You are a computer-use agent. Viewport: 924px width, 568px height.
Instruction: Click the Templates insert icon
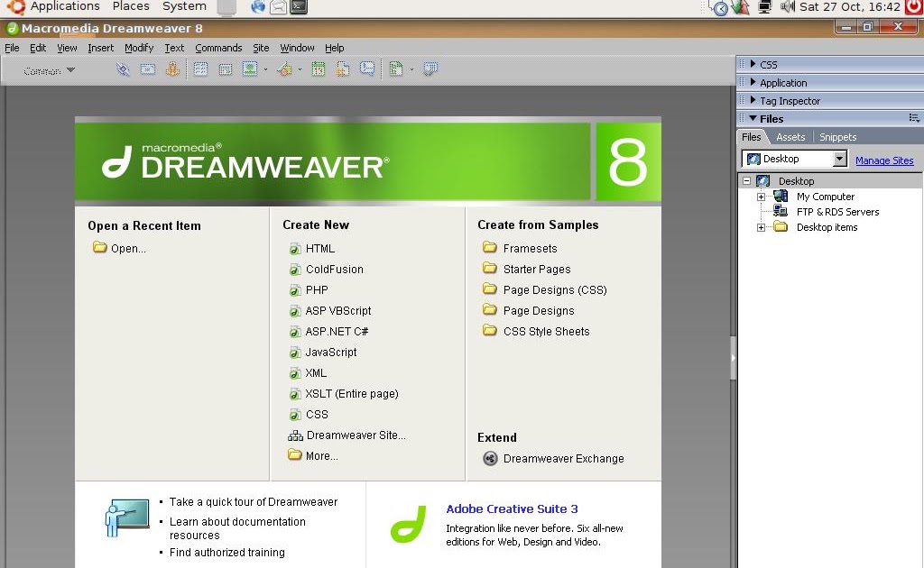click(396, 69)
